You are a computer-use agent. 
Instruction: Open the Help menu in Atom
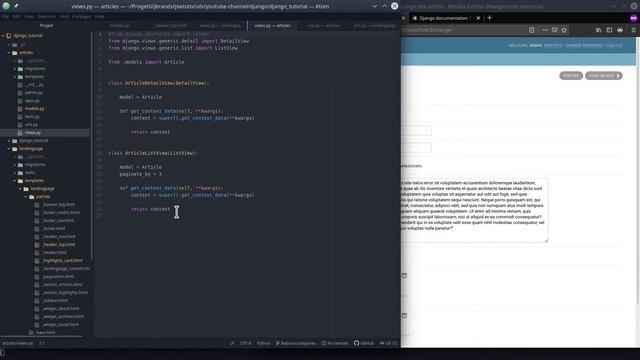pos(99,17)
